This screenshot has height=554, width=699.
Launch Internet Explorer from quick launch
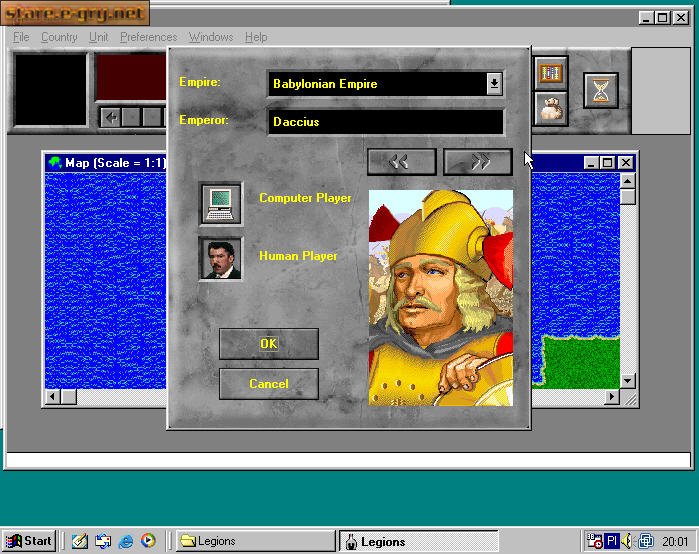pos(126,541)
